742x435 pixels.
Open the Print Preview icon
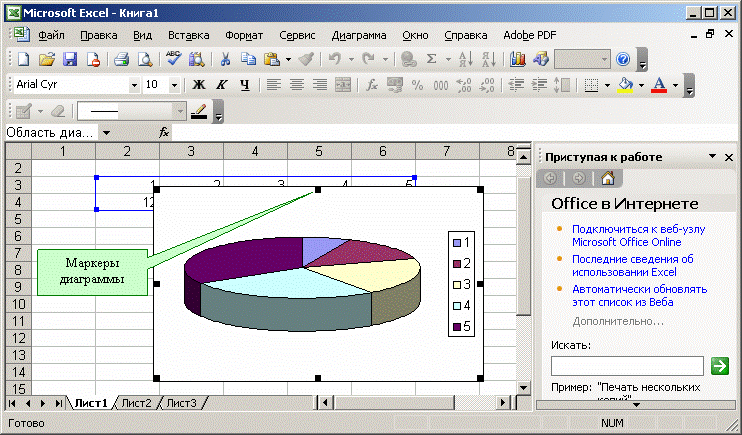point(145,60)
